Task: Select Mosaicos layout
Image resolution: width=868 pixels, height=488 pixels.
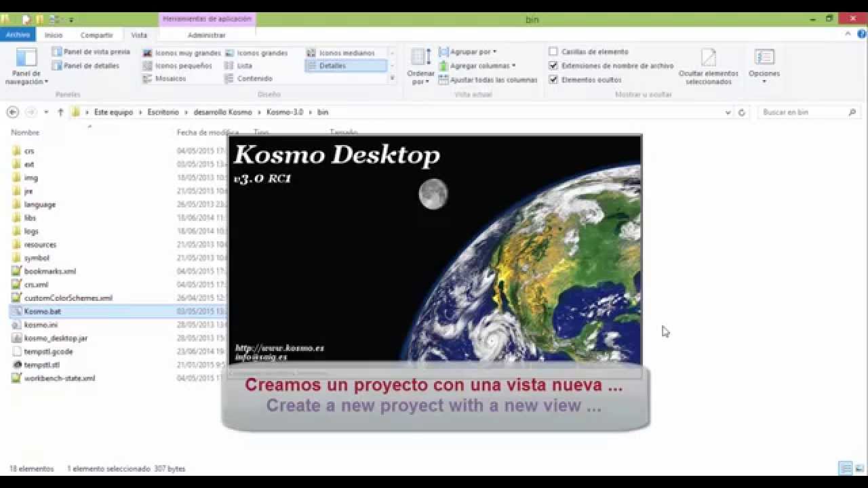Action: [x=165, y=79]
